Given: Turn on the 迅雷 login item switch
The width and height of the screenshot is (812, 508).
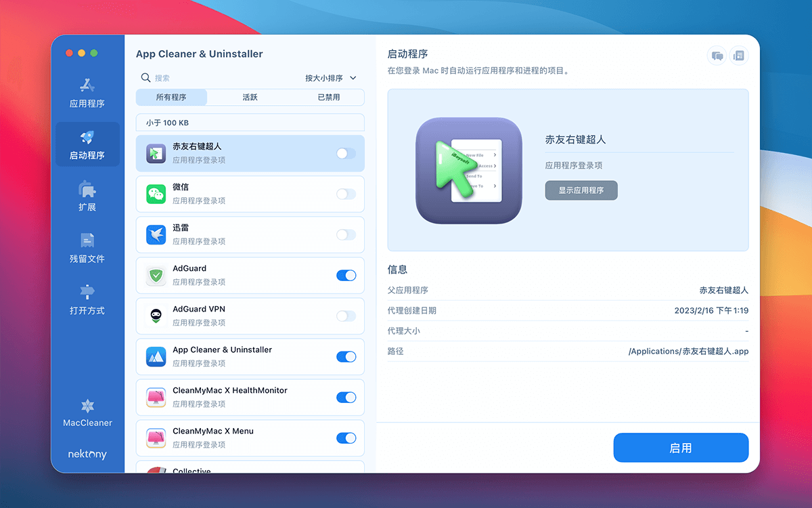Looking at the screenshot, I should click(346, 235).
